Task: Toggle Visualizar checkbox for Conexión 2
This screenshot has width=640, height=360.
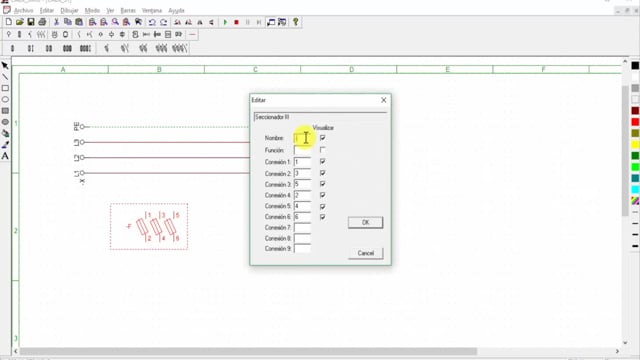Action: coord(322,173)
